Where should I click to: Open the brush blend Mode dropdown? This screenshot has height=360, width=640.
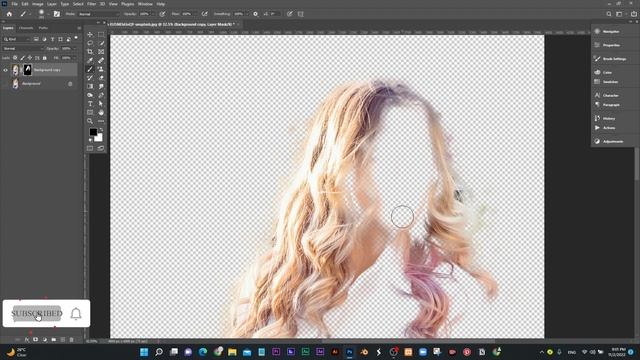point(98,14)
